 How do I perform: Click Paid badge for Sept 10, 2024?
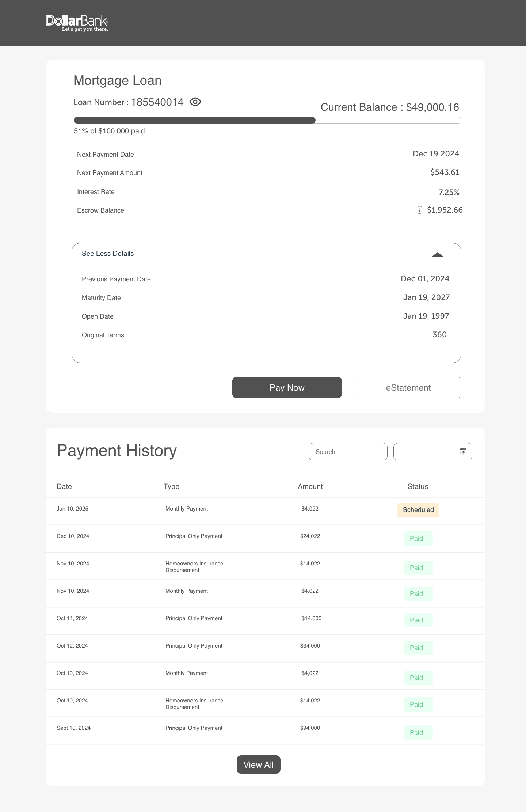point(418,732)
